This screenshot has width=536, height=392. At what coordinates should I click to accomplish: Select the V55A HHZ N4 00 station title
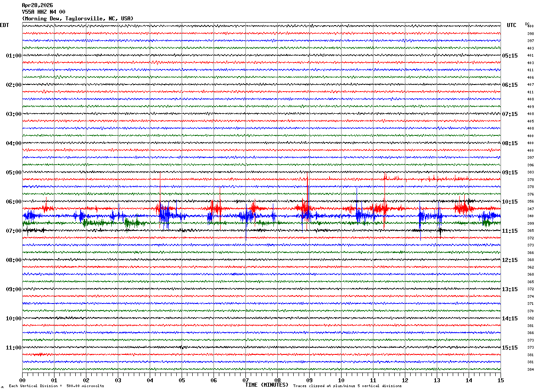coord(43,12)
